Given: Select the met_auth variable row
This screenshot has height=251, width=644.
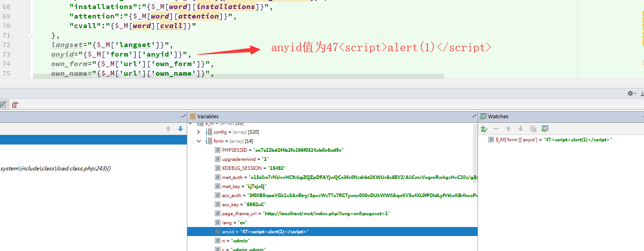Looking at the screenshot, I should (x=332, y=177).
